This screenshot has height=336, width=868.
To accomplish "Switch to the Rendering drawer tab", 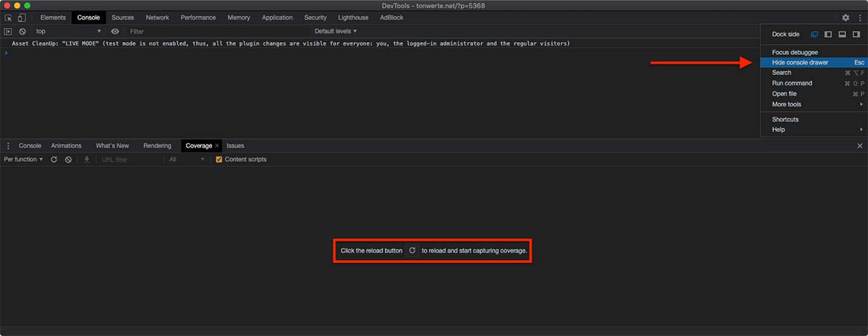I will (157, 146).
